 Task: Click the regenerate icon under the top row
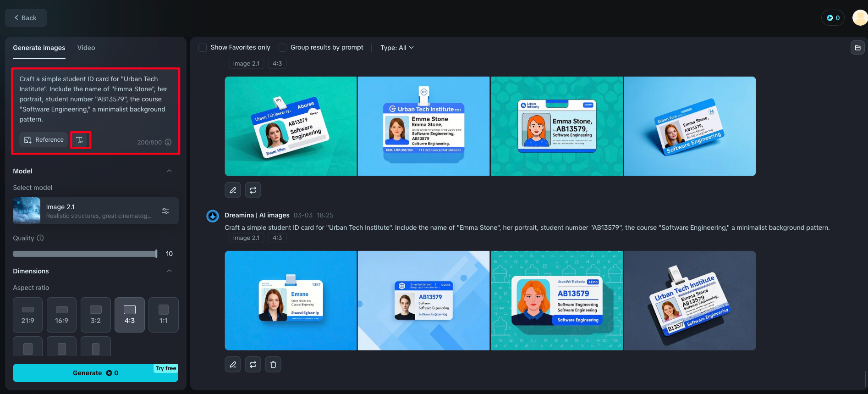[253, 190]
